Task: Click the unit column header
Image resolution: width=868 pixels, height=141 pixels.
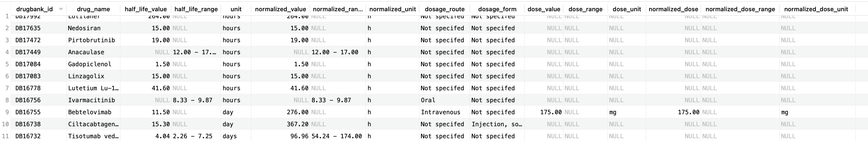Action: pyautogui.click(x=236, y=9)
